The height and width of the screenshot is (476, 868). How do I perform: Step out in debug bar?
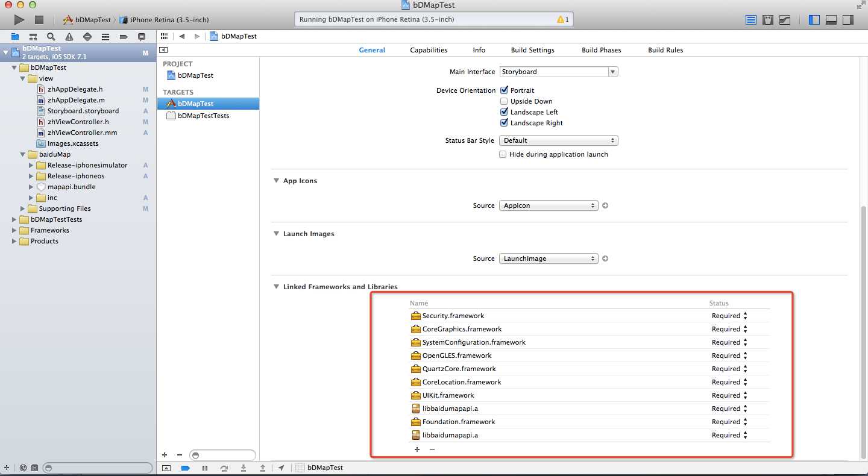point(263,468)
